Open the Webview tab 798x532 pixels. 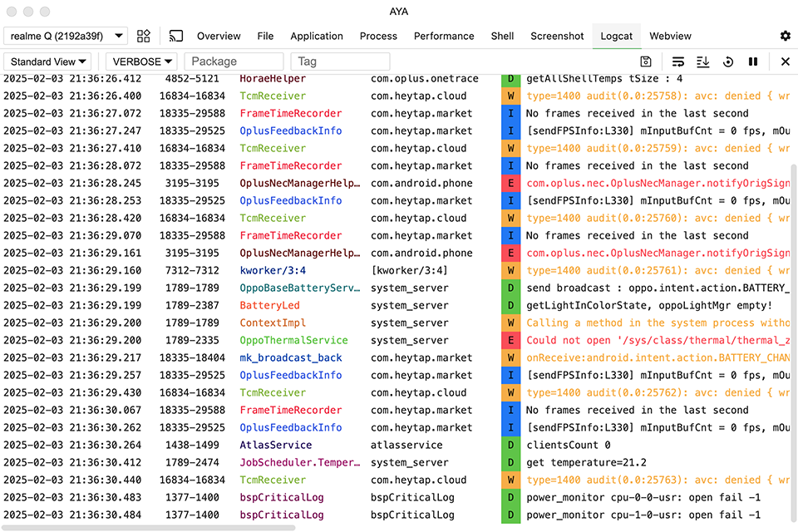[670, 36]
